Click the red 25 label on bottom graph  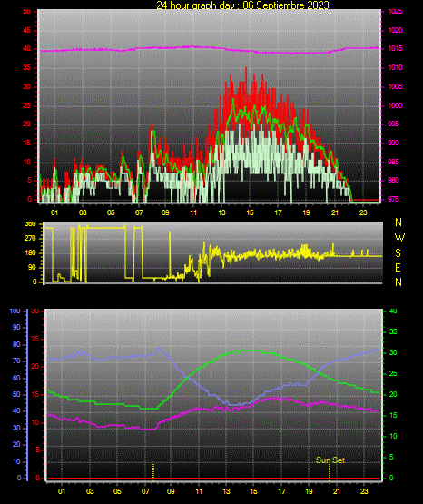click(34, 339)
